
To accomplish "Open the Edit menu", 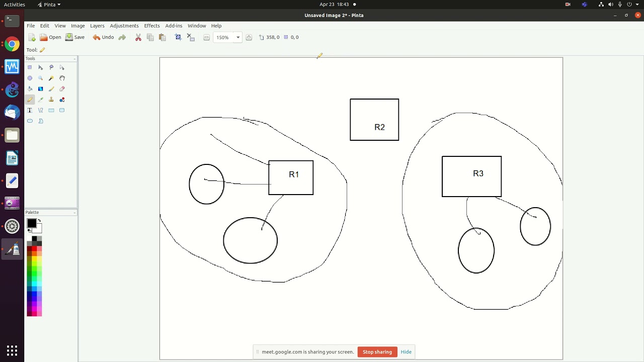I will click(x=45, y=26).
